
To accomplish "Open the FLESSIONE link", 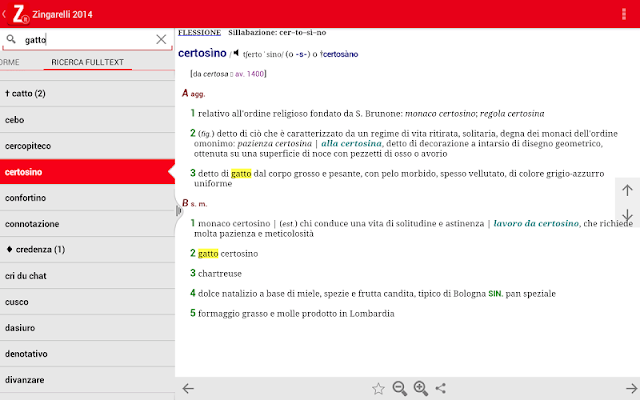I will (x=199, y=32).
